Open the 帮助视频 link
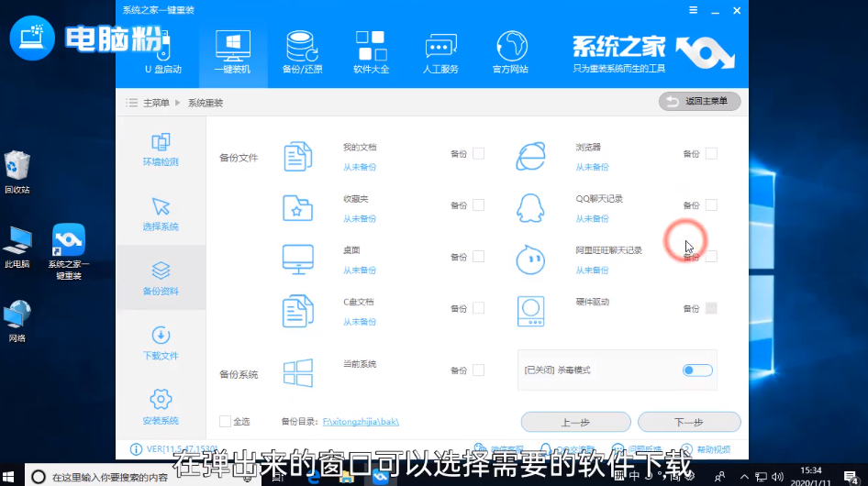This screenshot has height=486, width=868. pos(707,449)
